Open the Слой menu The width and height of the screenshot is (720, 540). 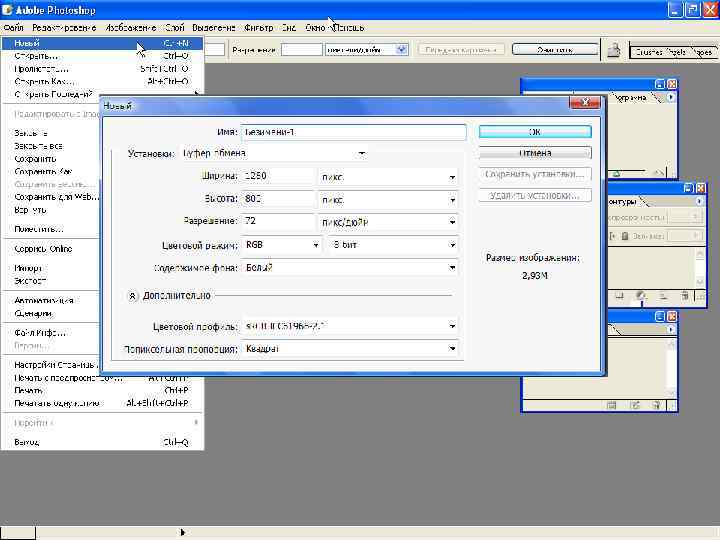tap(174, 28)
